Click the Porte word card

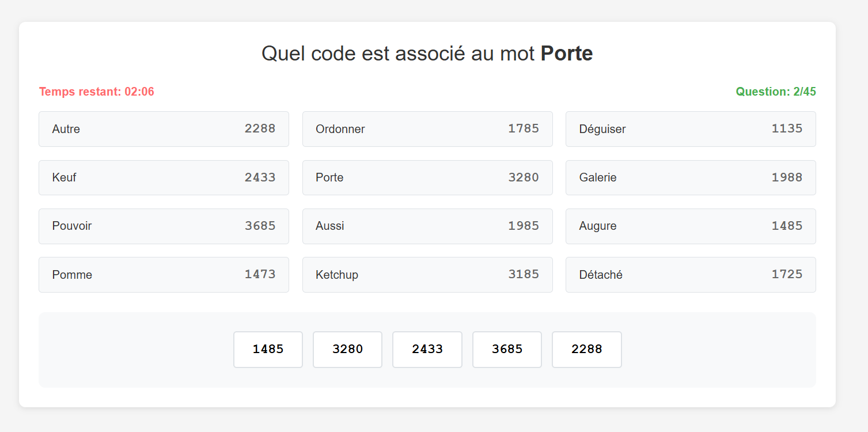click(427, 177)
